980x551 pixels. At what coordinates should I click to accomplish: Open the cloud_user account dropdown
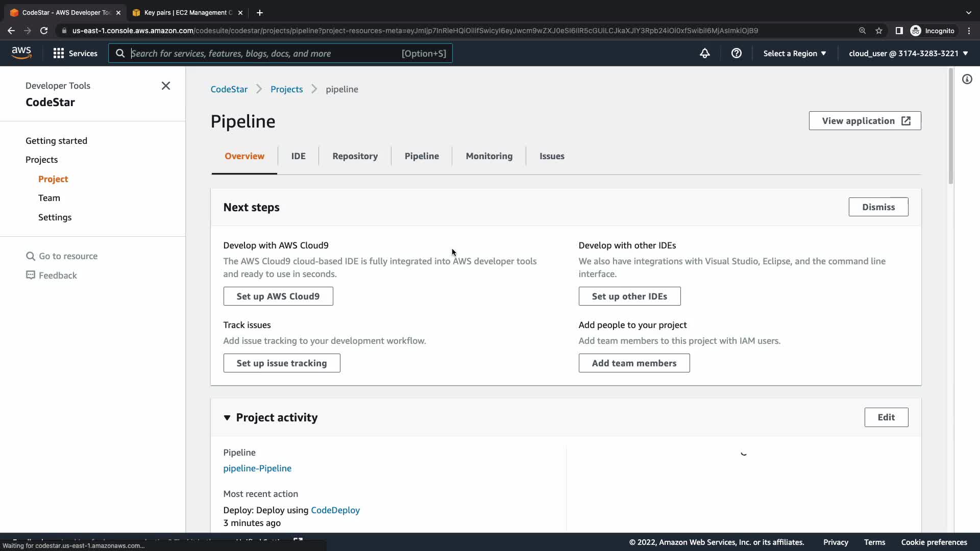coord(909,53)
